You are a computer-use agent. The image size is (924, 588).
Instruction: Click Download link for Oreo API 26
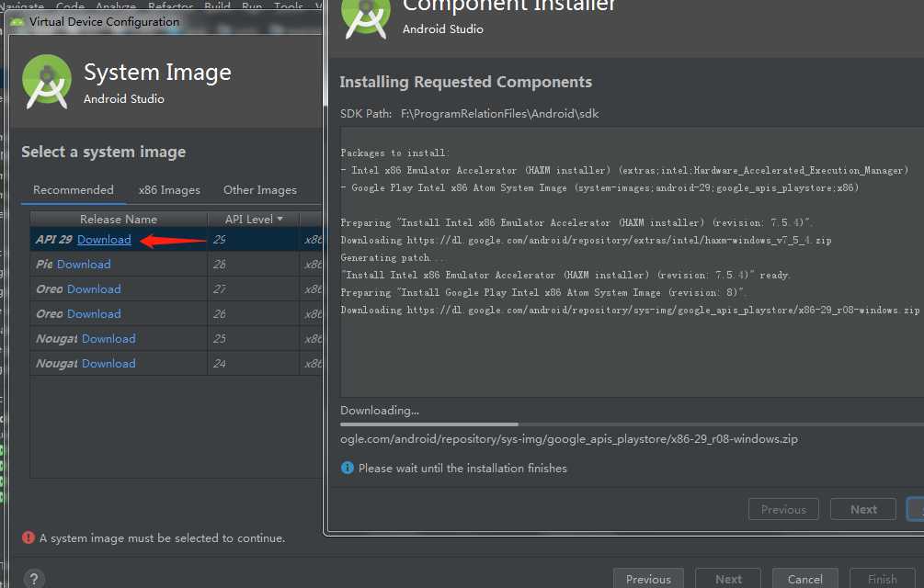pyautogui.click(x=94, y=313)
